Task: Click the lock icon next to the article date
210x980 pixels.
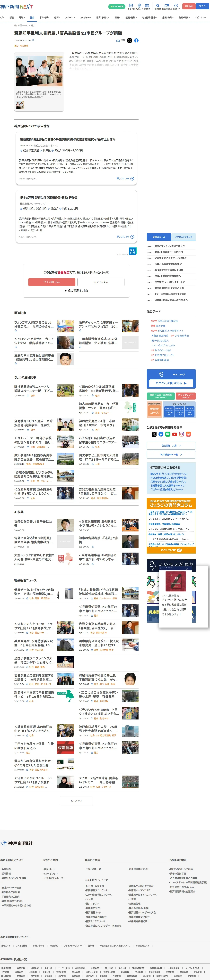Action: [x=33, y=40]
